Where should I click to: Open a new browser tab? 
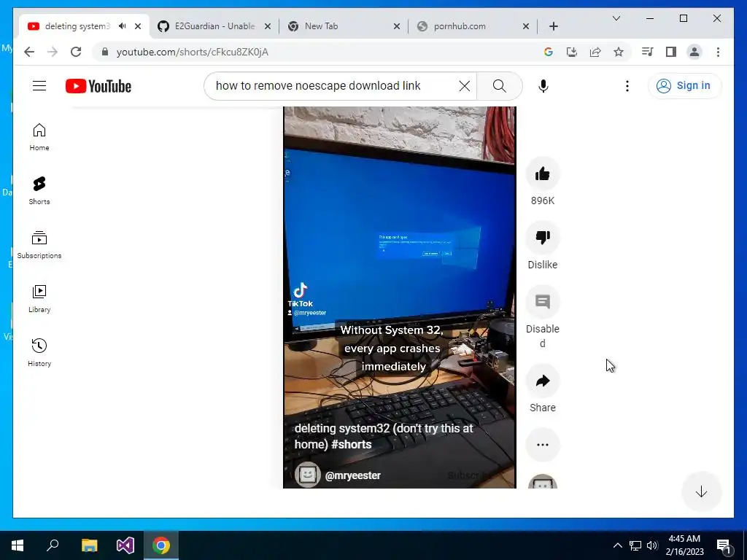point(554,26)
